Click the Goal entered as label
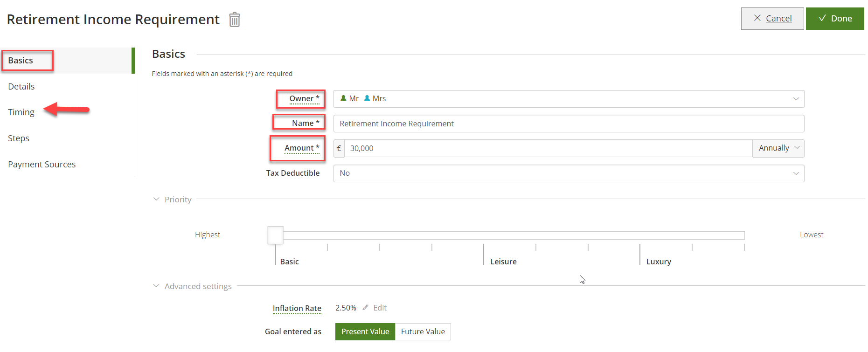Image resolution: width=868 pixels, height=352 pixels. point(293,331)
